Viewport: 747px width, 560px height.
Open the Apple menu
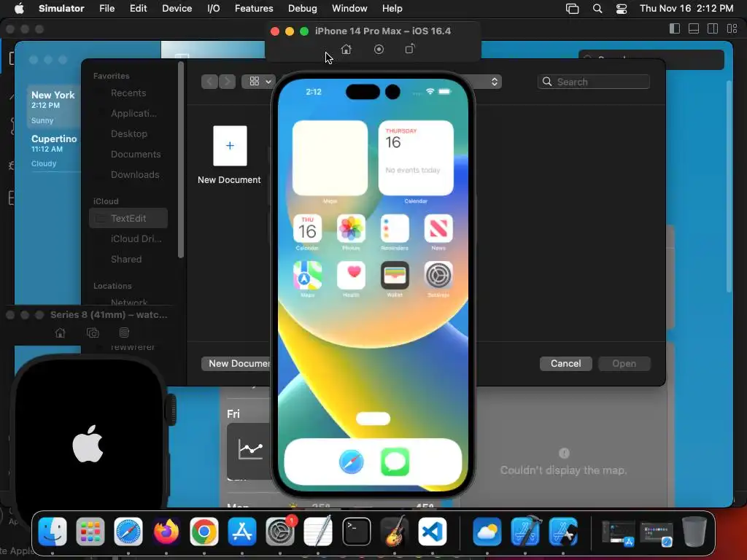[19, 8]
